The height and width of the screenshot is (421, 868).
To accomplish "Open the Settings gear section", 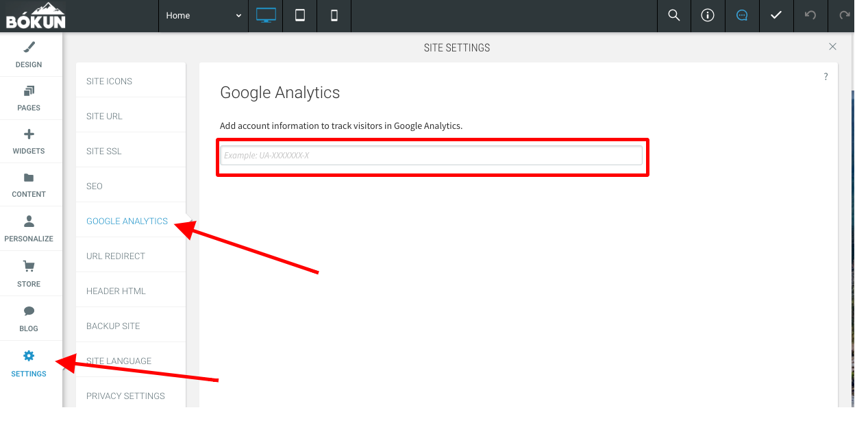I will click(29, 363).
